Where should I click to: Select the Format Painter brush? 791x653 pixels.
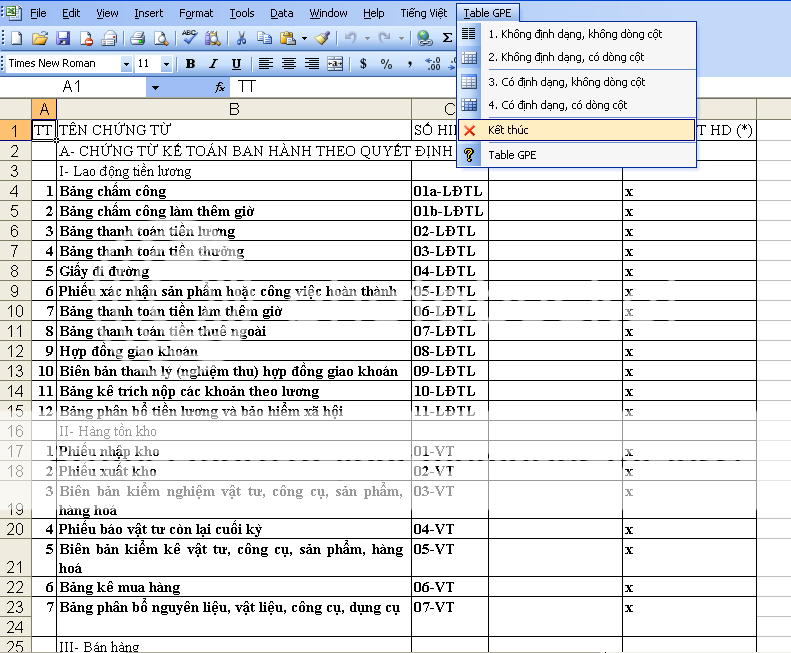(321, 38)
